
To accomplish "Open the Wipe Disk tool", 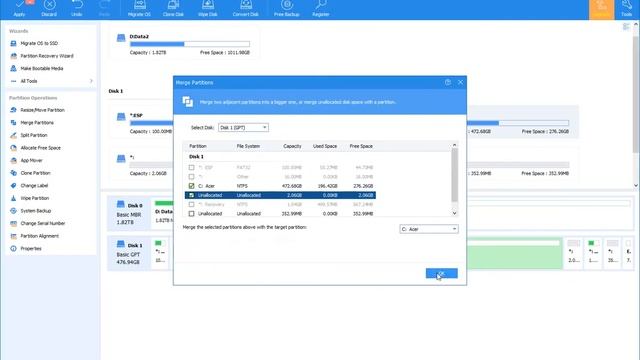I will pyautogui.click(x=208, y=9).
